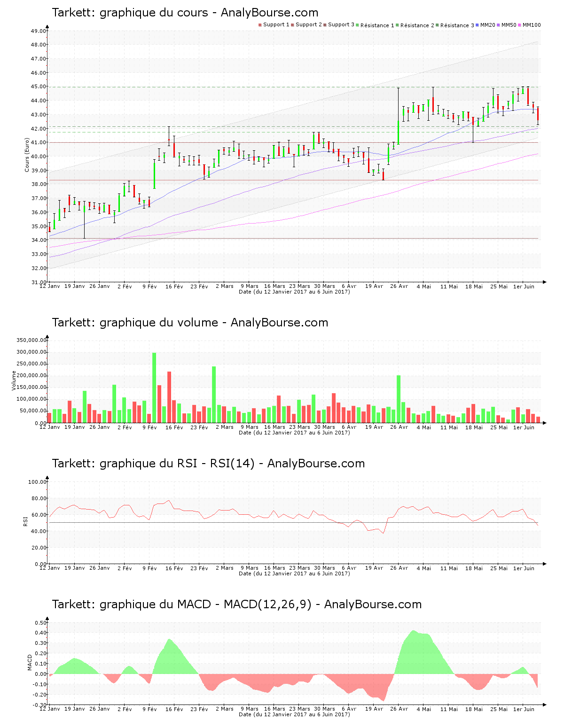Click the '1er Juin' date under price chart
564x728 pixels.
pos(524,287)
